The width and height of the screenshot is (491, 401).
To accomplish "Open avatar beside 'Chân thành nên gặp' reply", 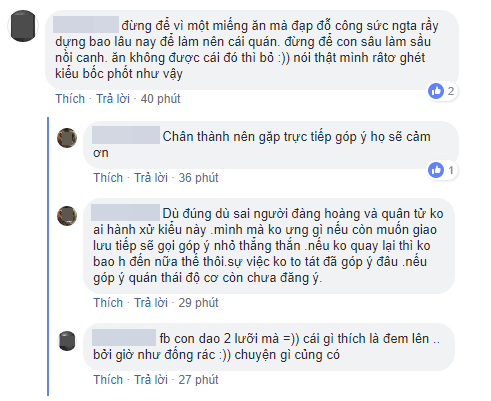I will coord(67,138).
